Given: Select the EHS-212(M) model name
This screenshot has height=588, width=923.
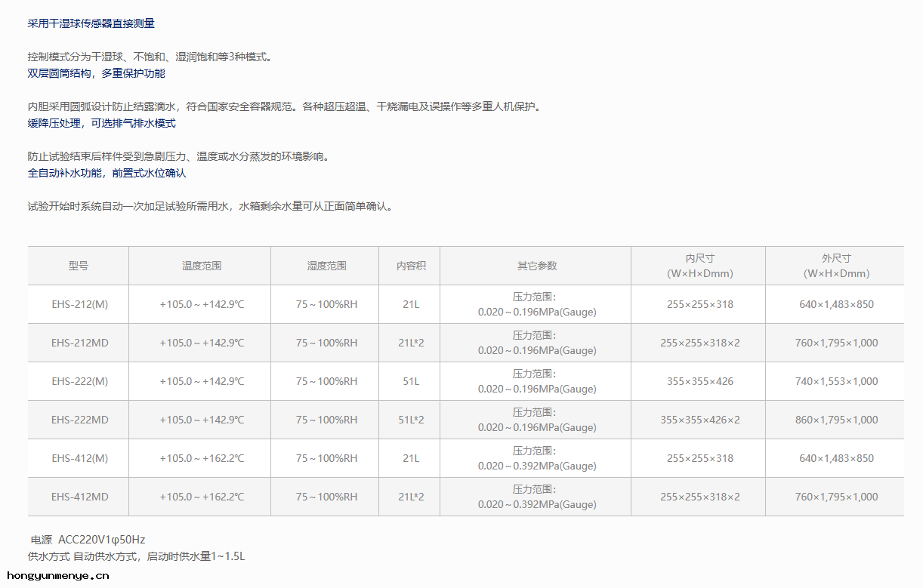Looking at the screenshot, I should (78, 303).
